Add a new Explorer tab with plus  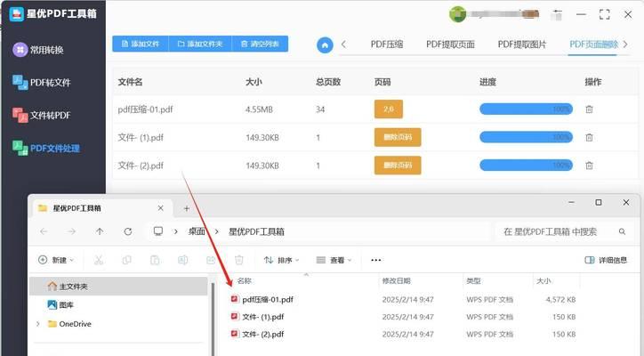point(187,208)
